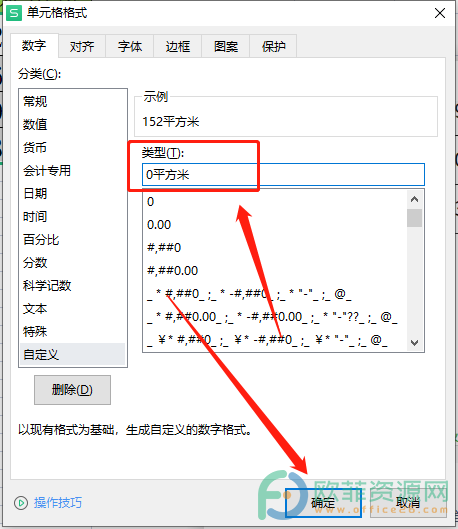Select the 自定义 category
Viewport: 458px width, 529px height.
point(73,355)
